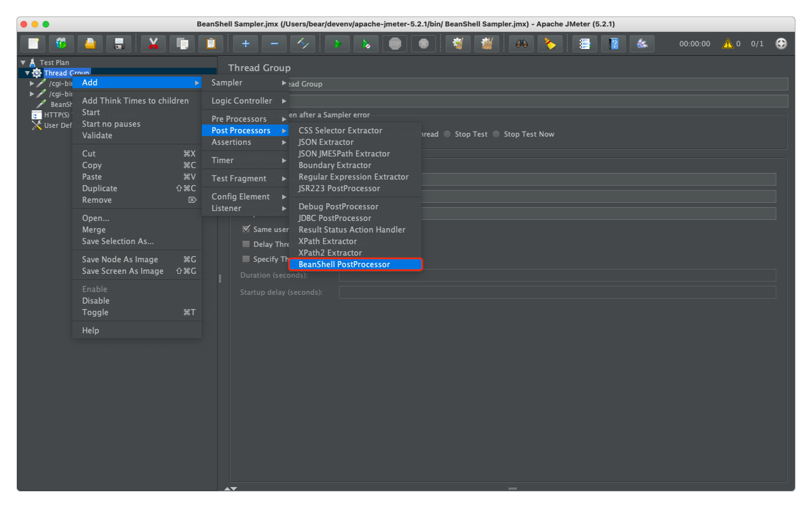
Task: Choose JSON Extractor from the menu
Action: [x=355, y=142]
